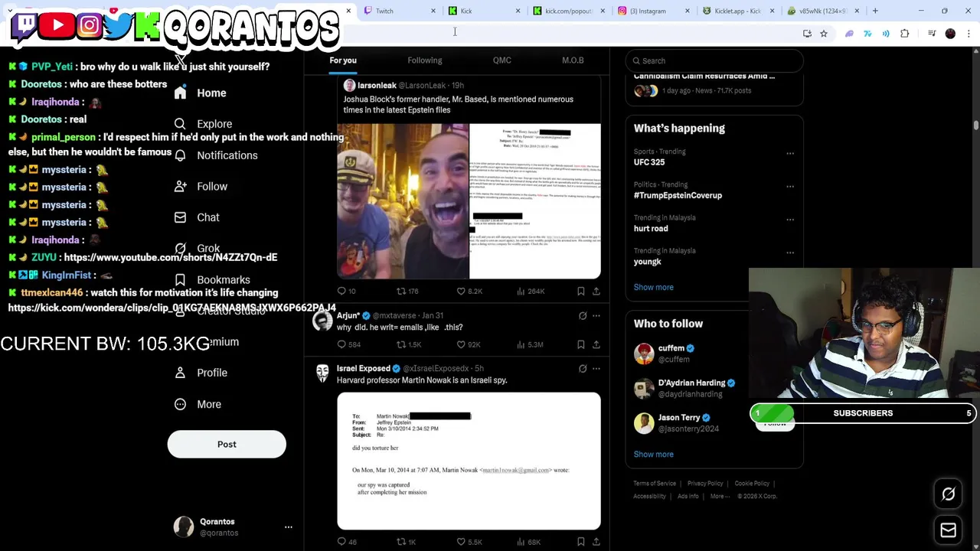Switch to the For you tab
980x551 pixels.
(x=343, y=60)
